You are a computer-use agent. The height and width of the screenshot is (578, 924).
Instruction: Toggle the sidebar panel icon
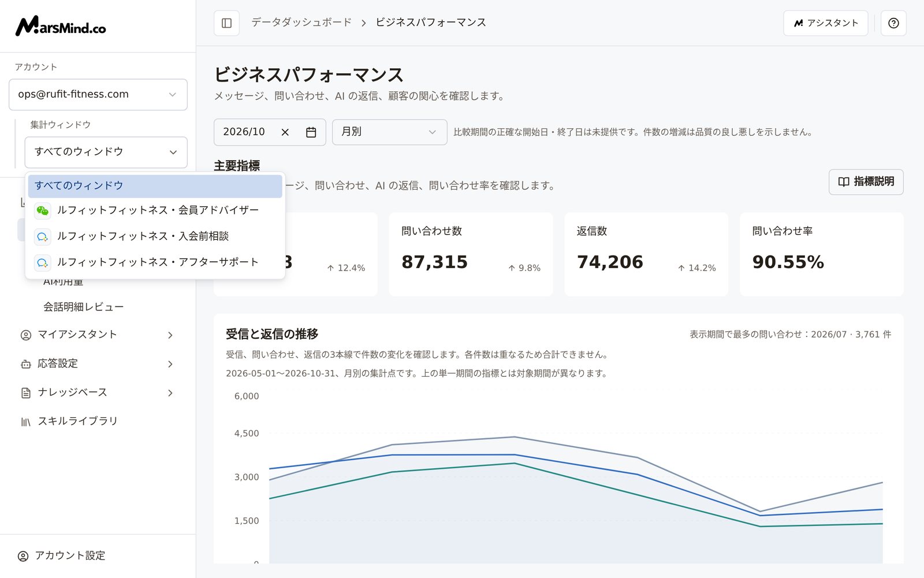[226, 23]
